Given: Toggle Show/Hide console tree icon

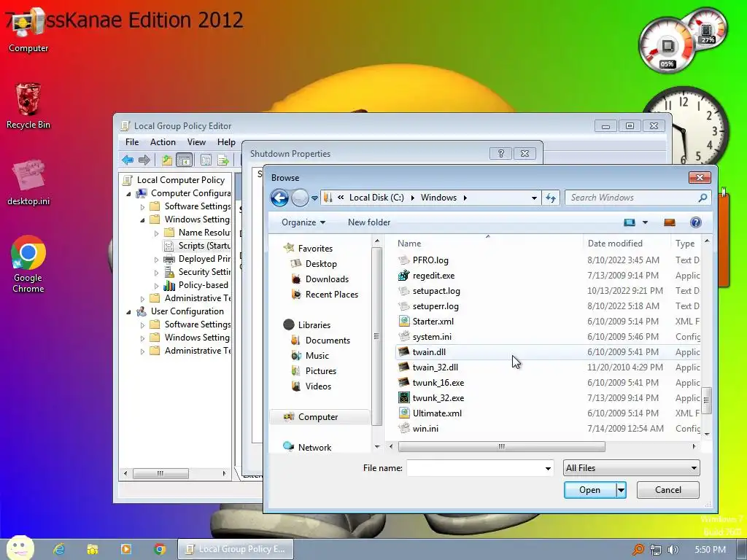Looking at the screenshot, I should tap(184, 160).
